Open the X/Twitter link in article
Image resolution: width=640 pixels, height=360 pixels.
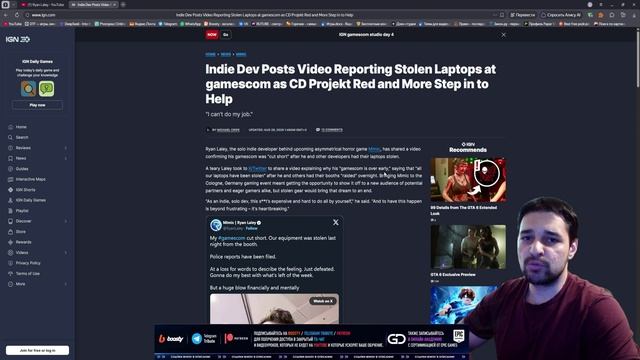(257, 168)
